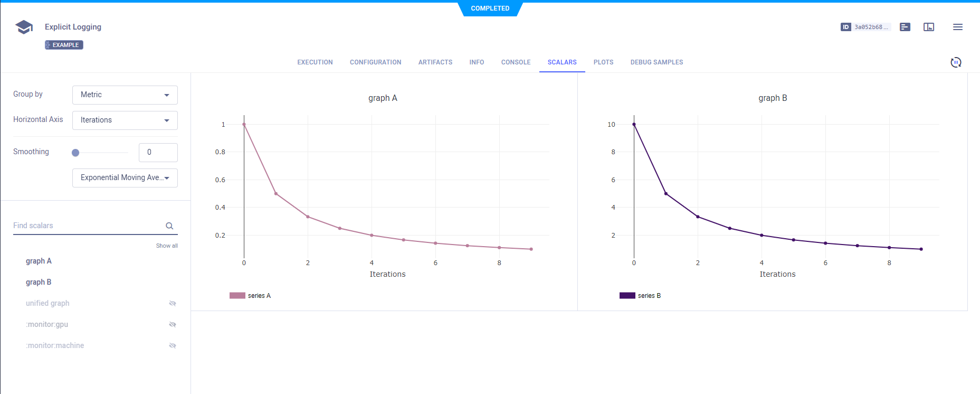Open the Group by Metric dropdown

(x=125, y=95)
